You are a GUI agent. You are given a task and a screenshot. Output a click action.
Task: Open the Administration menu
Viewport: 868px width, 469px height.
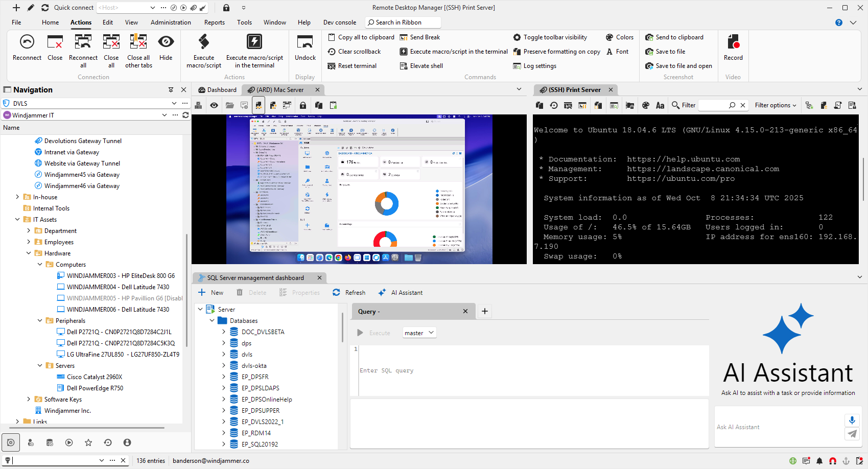[171, 22]
